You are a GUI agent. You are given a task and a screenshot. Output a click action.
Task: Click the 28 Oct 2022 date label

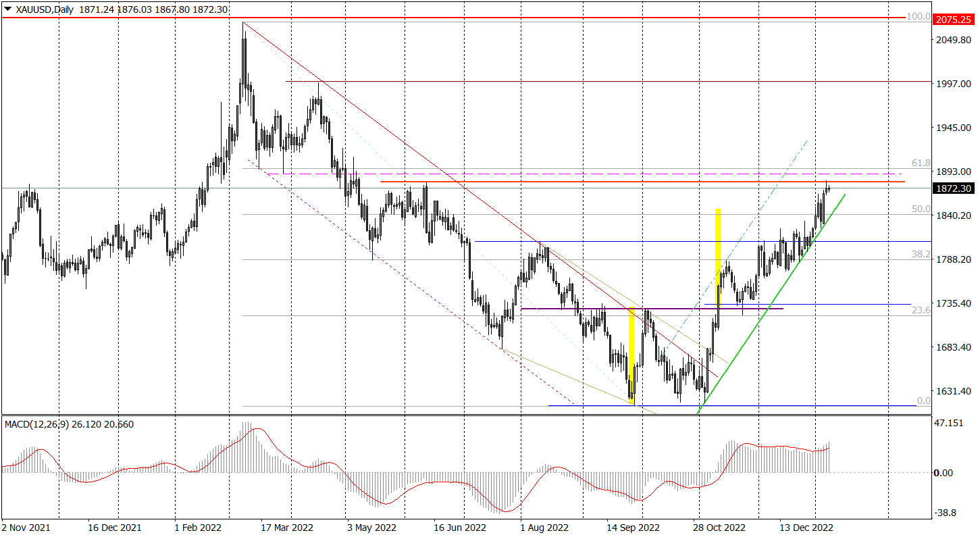click(x=719, y=527)
